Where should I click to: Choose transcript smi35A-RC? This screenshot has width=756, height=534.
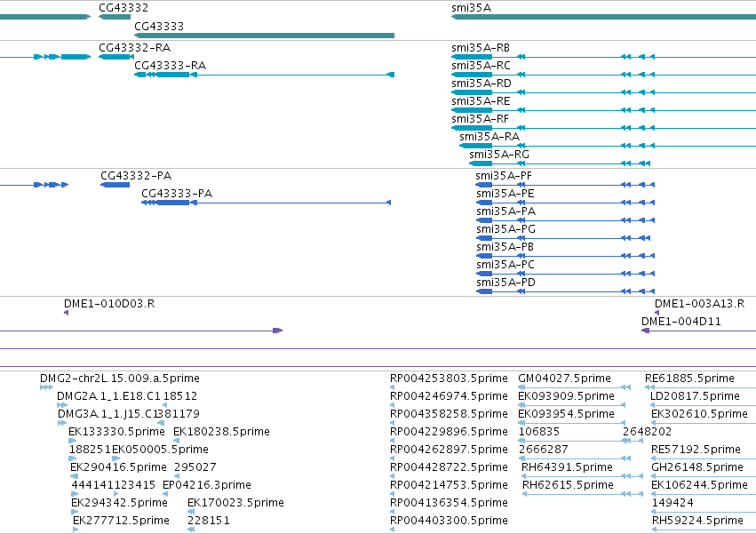(x=481, y=66)
